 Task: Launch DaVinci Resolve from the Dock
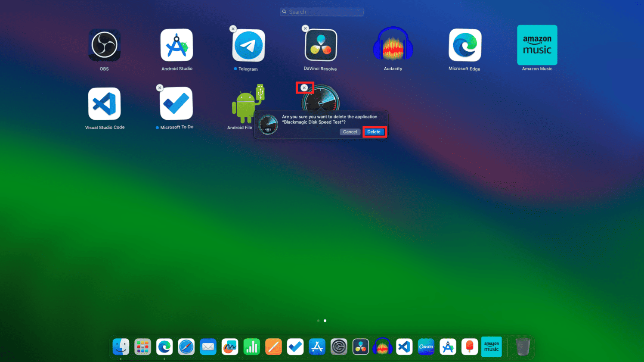pos(361,346)
